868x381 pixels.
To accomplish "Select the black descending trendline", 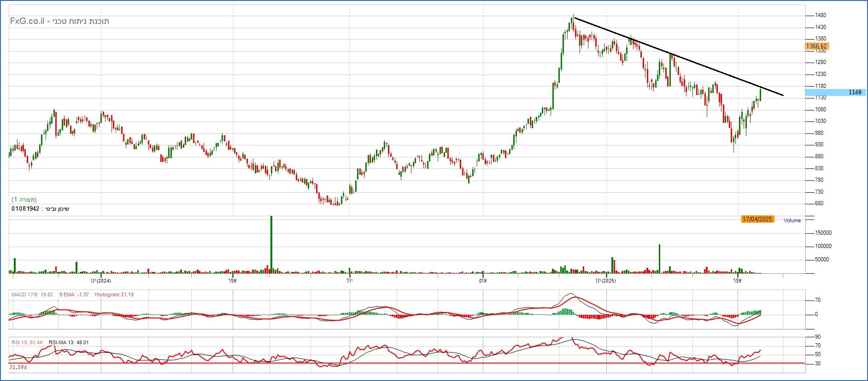I will (677, 56).
